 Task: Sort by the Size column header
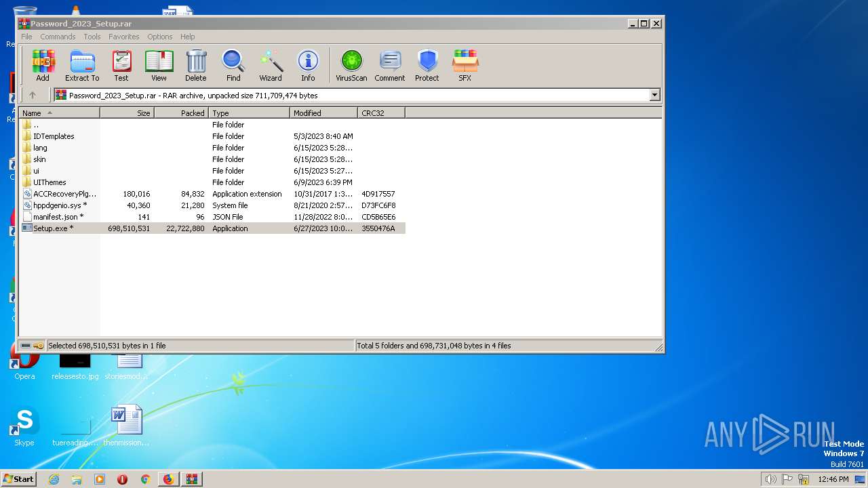pos(127,113)
